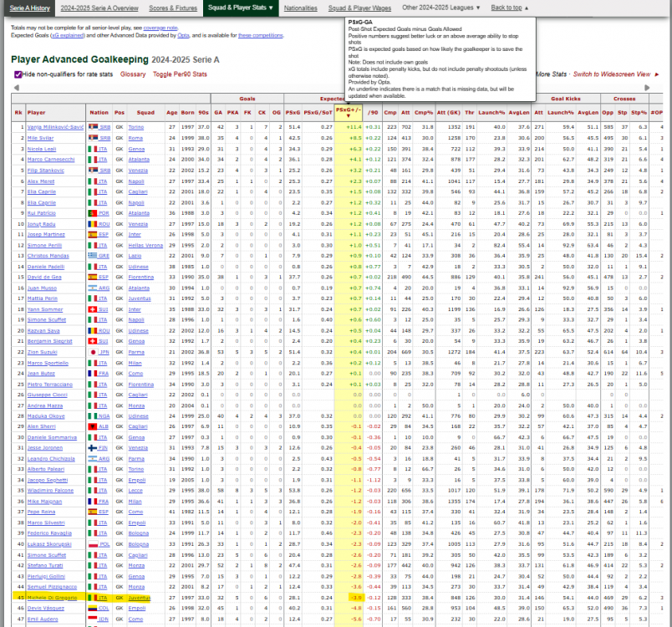Click Serbia flag in Mile Svilar row
The image size is (672, 627).
click(x=93, y=138)
